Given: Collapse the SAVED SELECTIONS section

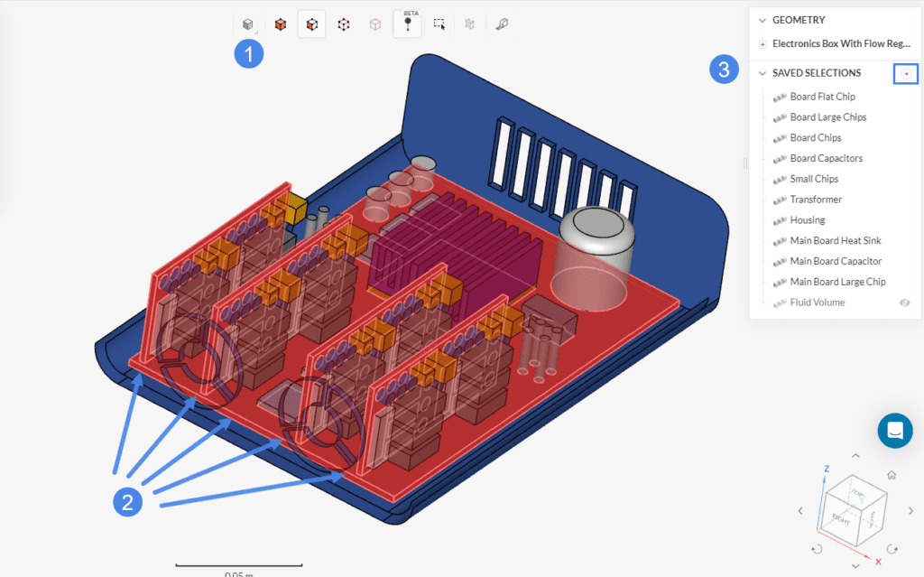Looking at the screenshot, I should coord(762,72).
